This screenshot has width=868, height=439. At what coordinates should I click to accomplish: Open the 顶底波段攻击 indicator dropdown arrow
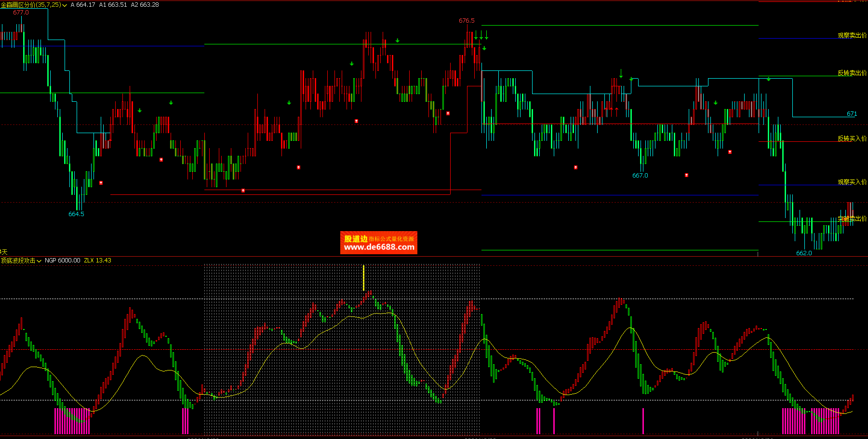[x=39, y=261]
